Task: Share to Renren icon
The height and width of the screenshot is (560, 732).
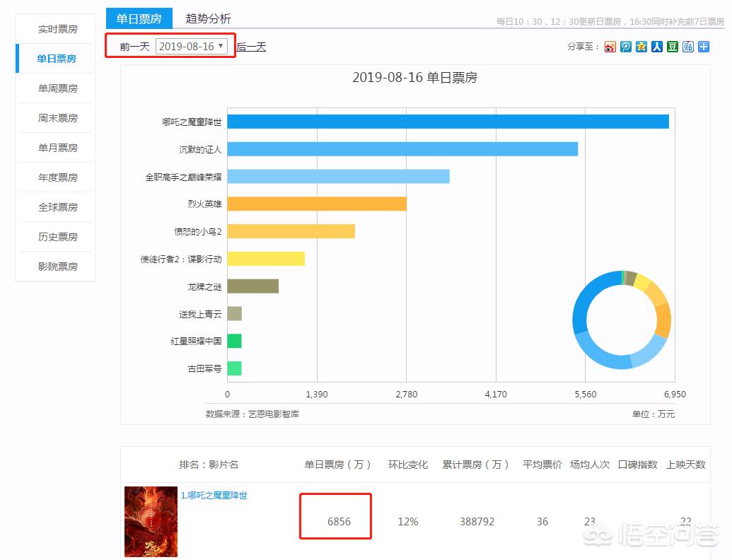Action: (657, 47)
